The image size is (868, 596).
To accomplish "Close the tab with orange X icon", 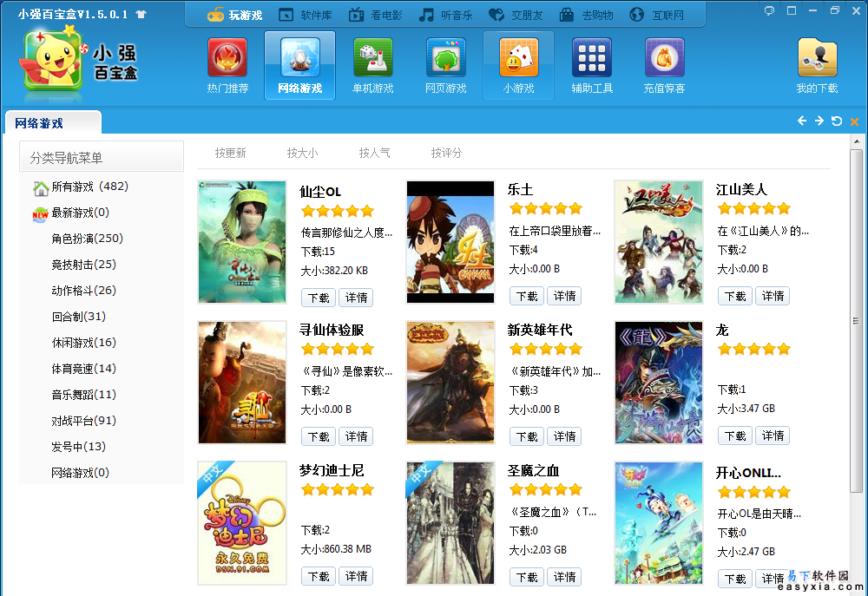I will tap(855, 121).
